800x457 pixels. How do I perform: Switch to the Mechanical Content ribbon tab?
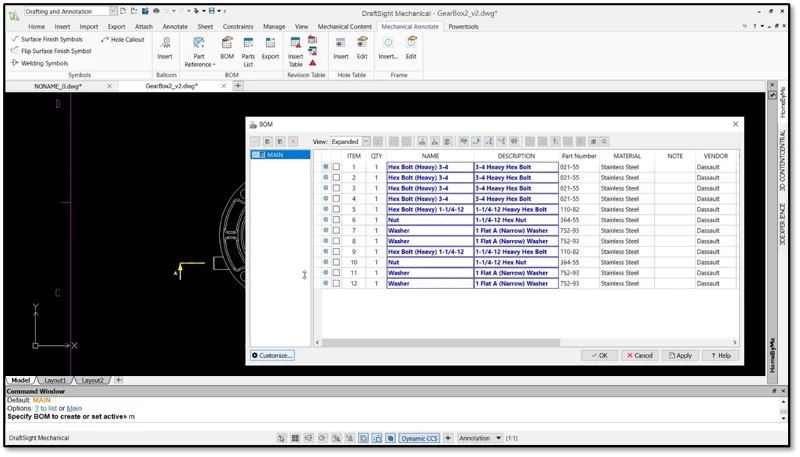pyautogui.click(x=347, y=27)
